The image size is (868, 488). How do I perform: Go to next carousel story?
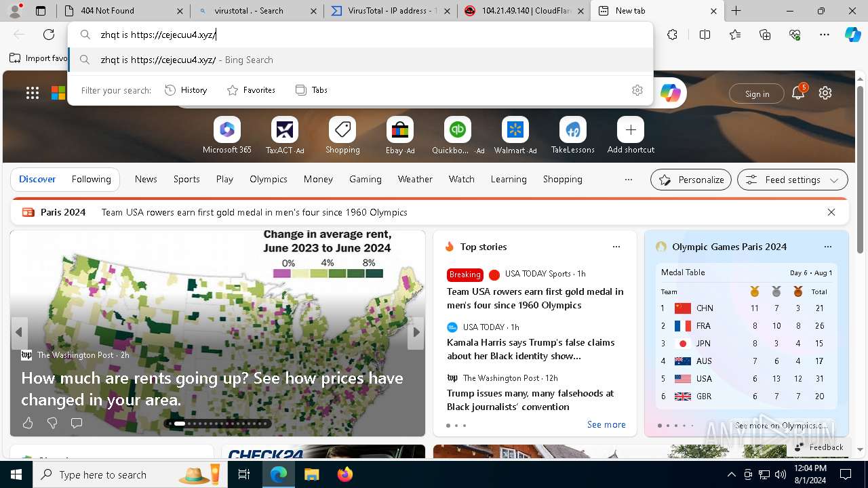click(416, 332)
